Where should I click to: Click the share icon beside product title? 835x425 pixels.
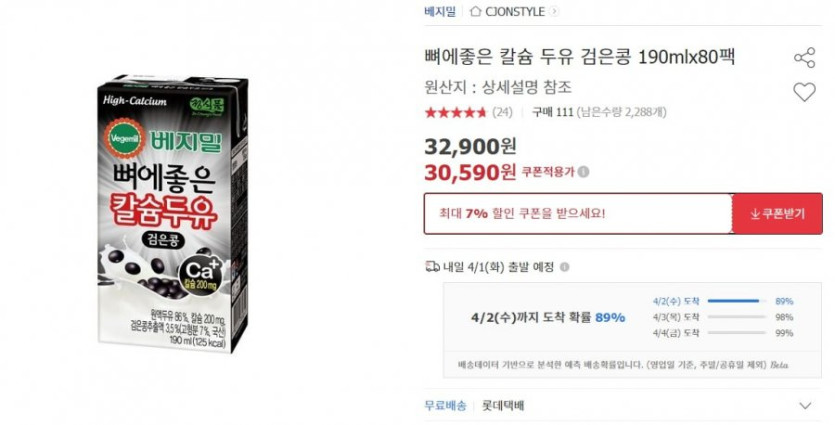pos(804,58)
